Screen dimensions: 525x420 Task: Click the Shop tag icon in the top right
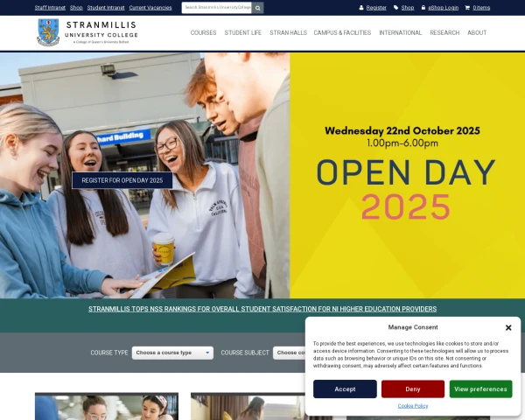coord(395,7)
